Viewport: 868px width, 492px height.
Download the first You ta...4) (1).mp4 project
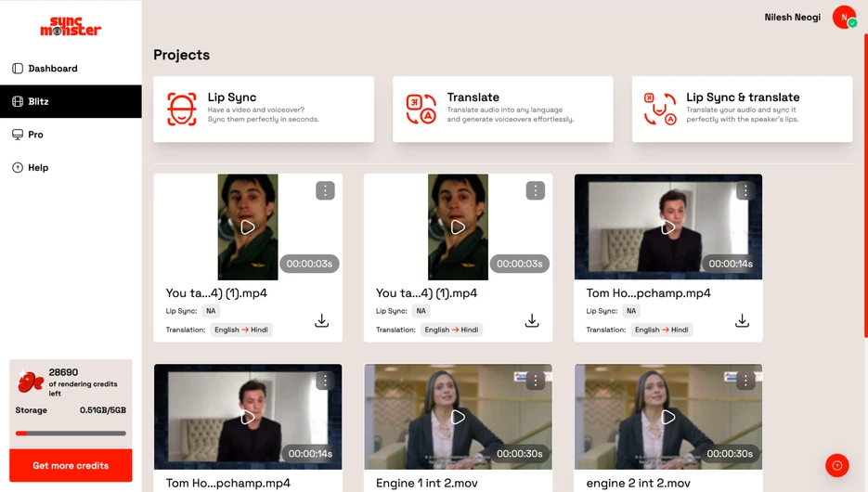click(x=321, y=321)
